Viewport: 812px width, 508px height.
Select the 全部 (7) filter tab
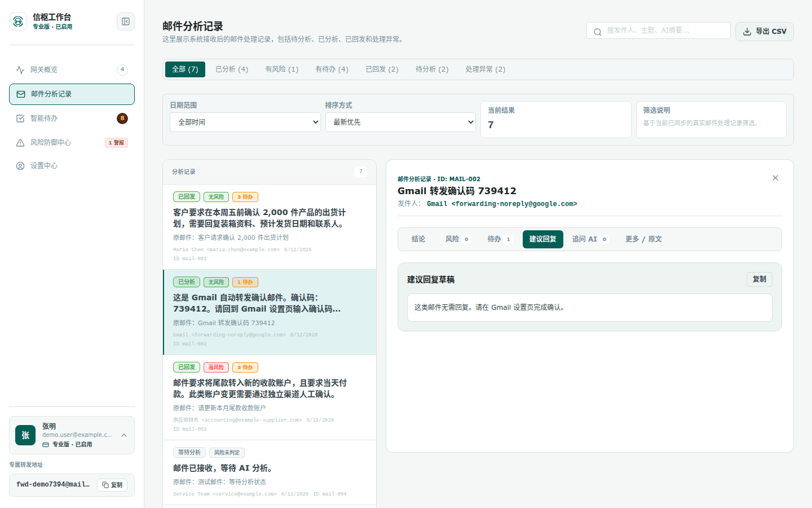(185, 69)
